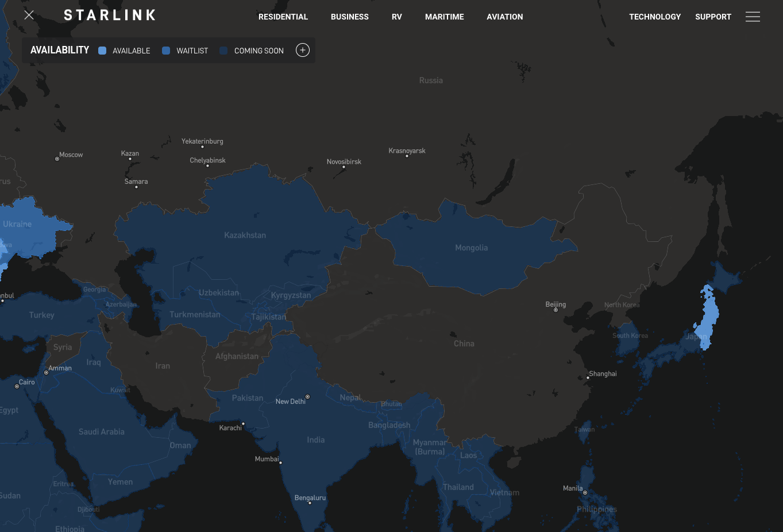Viewport: 783px width, 532px height.
Task: Click the Kazan city marker
Action: pos(130,159)
